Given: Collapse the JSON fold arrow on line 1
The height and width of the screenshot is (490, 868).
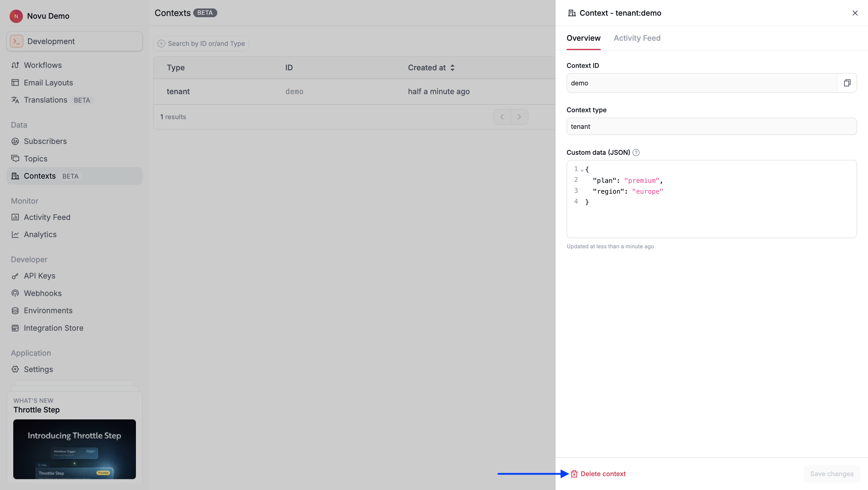Looking at the screenshot, I should coord(582,170).
